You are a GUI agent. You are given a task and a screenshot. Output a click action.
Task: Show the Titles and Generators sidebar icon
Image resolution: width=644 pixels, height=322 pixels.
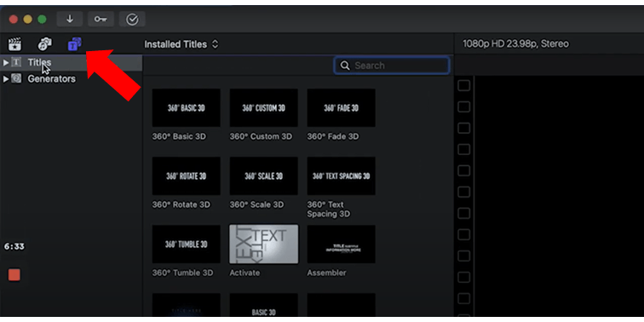74,44
